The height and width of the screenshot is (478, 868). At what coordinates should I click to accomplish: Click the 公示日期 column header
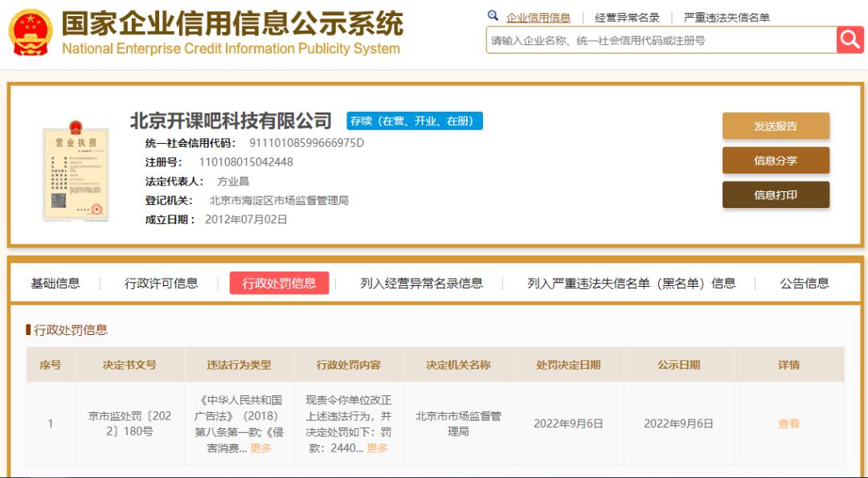click(678, 366)
